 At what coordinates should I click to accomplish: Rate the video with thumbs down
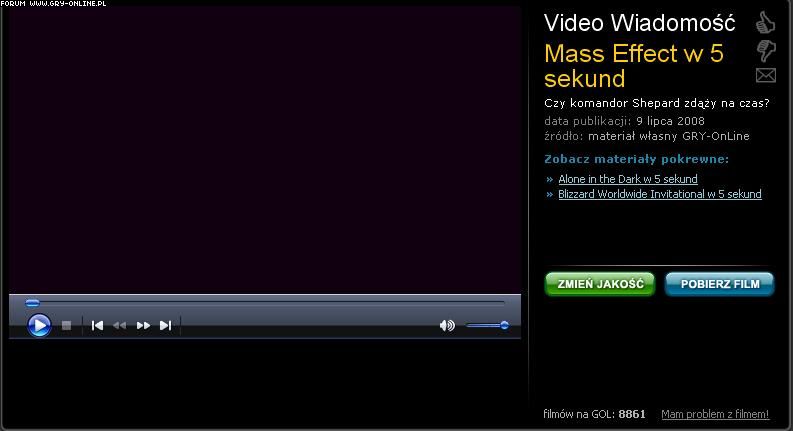pyautogui.click(x=766, y=50)
